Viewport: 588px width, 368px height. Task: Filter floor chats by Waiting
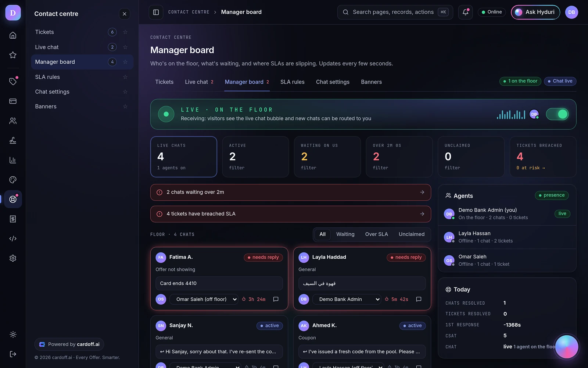[x=345, y=234]
